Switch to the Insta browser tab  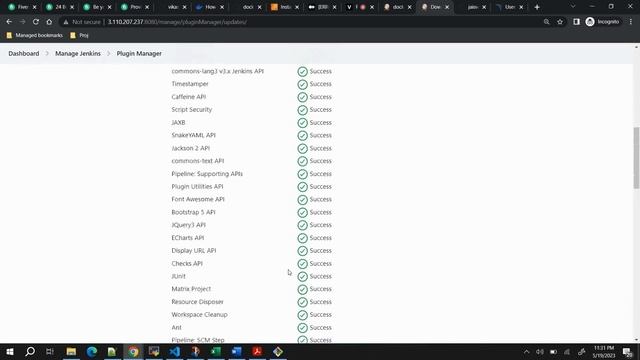point(285,7)
